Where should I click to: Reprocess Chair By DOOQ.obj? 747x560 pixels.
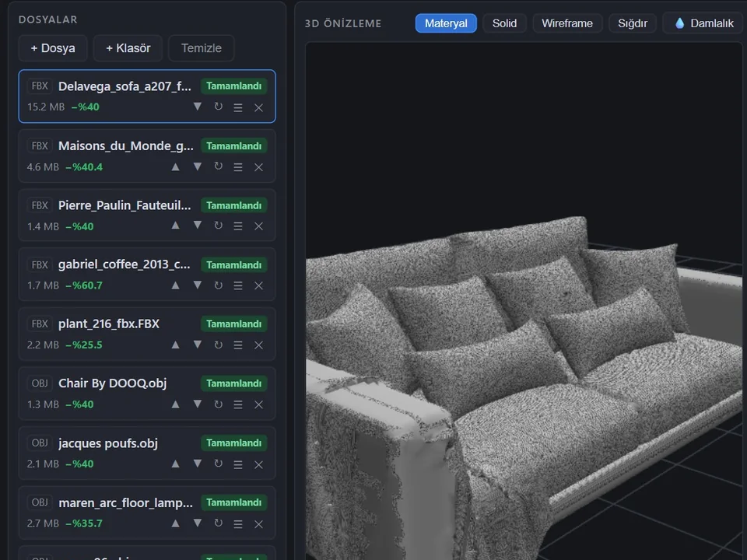click(x=218, y=404)
